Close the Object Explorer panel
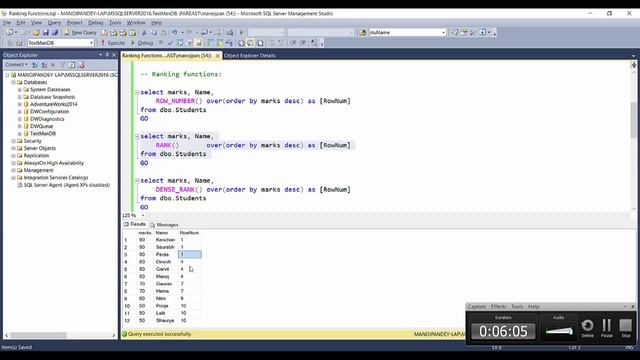Viewport: 640px width, 360px height. pos(114,55)
